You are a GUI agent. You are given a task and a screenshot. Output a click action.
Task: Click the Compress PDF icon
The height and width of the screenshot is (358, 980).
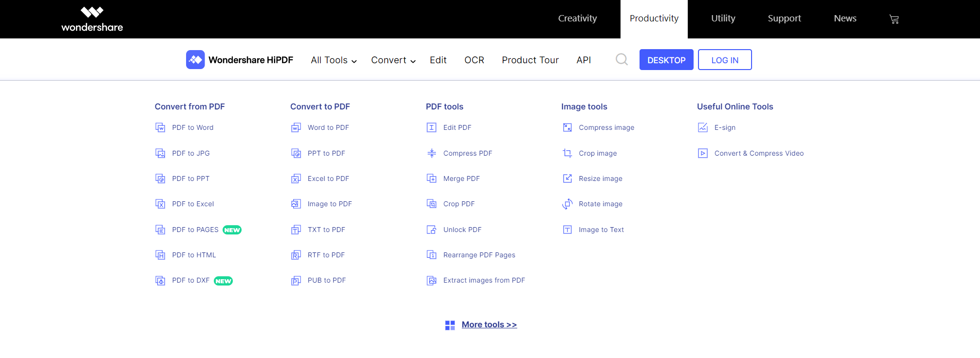point(432,153)
